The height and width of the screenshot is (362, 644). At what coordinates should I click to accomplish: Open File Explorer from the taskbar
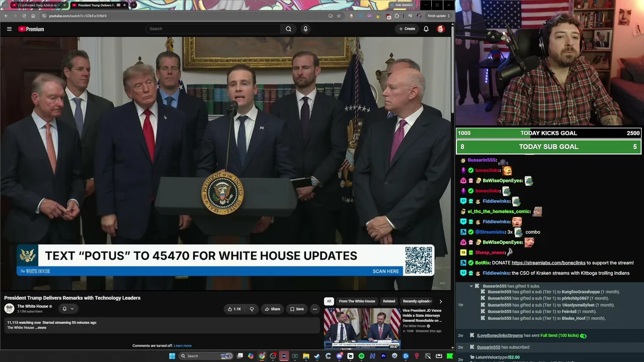coord(306,356)
